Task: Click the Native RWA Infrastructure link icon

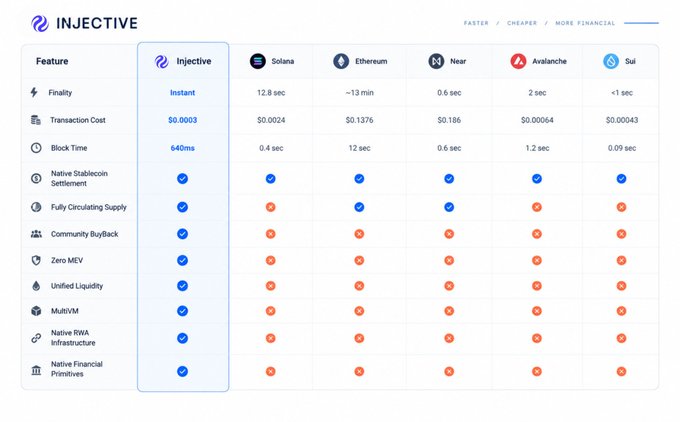Action: coord(36,338)
